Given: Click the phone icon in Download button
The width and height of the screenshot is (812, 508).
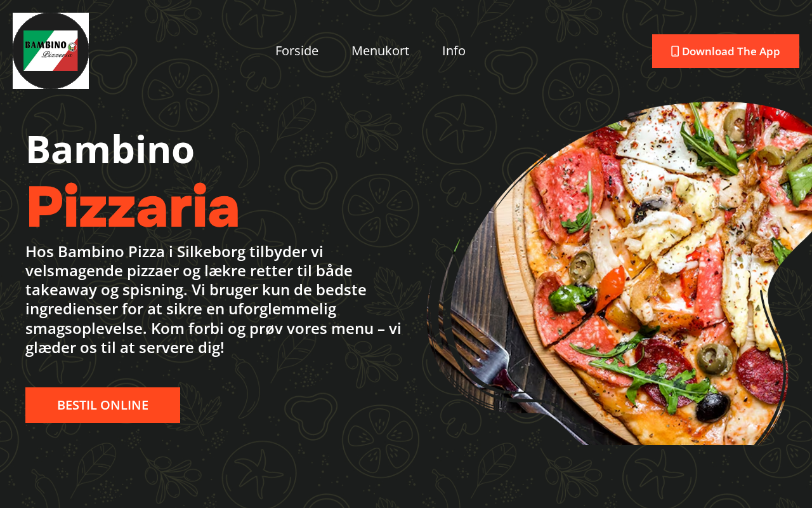Looking at the screenshot, I should (x=675, y=51).
